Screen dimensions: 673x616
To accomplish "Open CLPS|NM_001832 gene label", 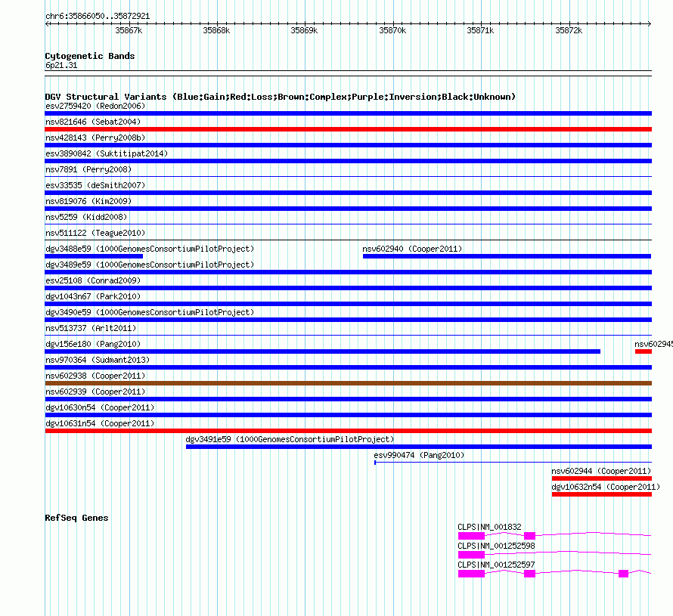I will 489,527.
